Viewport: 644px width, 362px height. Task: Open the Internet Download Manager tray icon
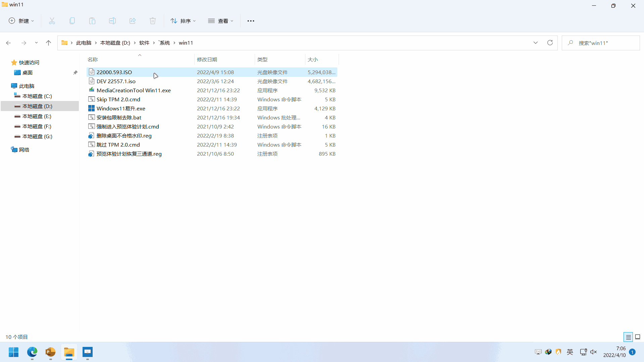tap(548, 352)
